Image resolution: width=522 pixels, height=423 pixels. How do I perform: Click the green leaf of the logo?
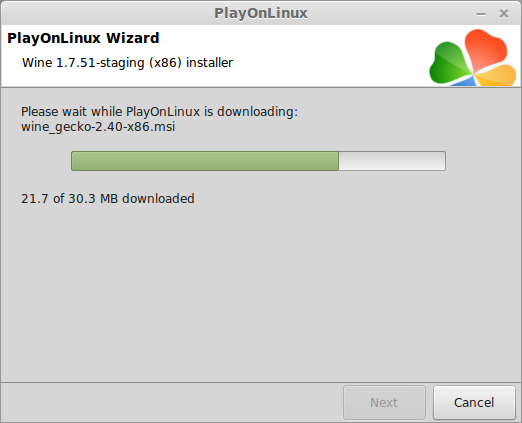click(450, 63)
